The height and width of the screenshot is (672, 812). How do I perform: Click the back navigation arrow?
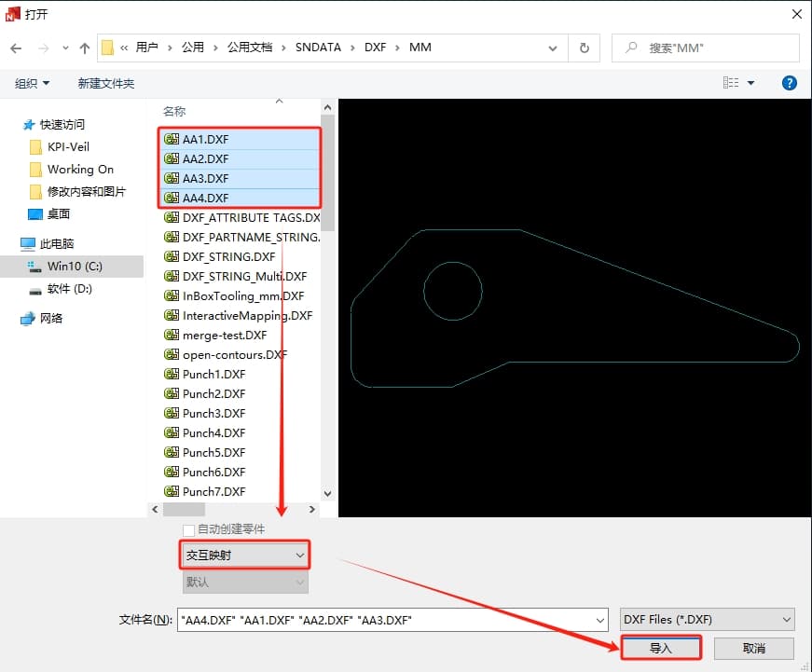click(16, 48)
